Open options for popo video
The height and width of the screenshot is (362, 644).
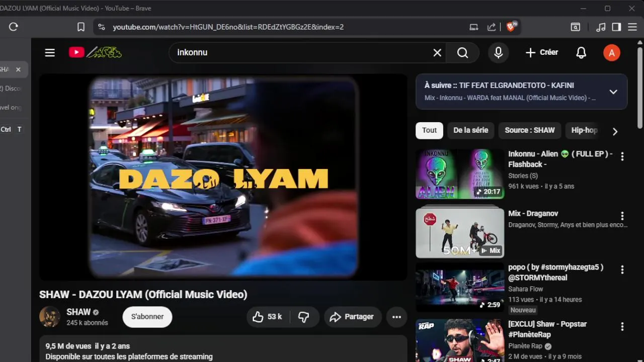point(622,269)
